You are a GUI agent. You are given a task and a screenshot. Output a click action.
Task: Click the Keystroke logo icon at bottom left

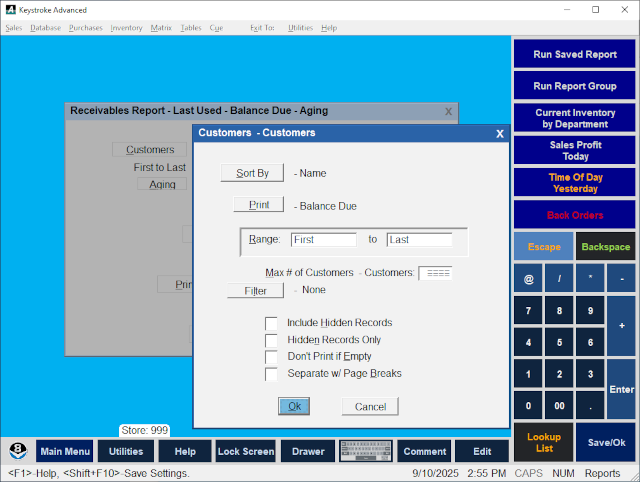click(x=18, y=451)
